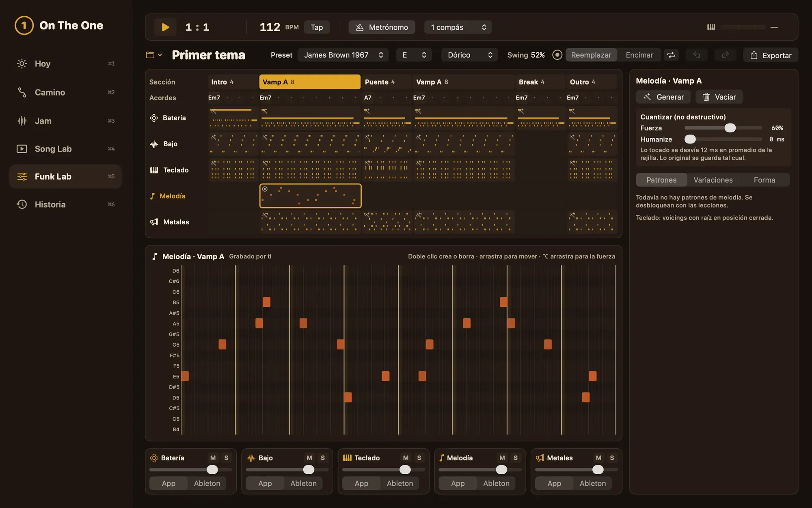Open Historia in the sidebar
The image size is (812, 508).
pyautogui.click(x=65, y=204)
